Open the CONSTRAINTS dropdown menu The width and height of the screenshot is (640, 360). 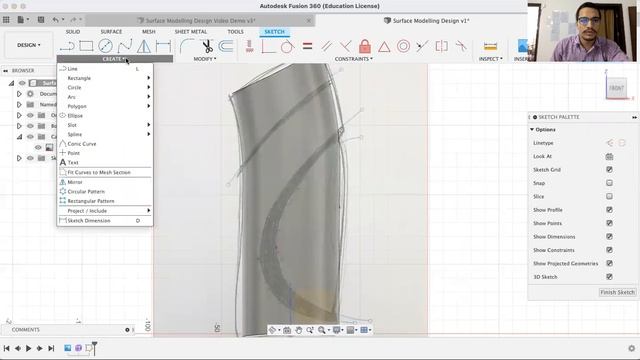[353, 59]
